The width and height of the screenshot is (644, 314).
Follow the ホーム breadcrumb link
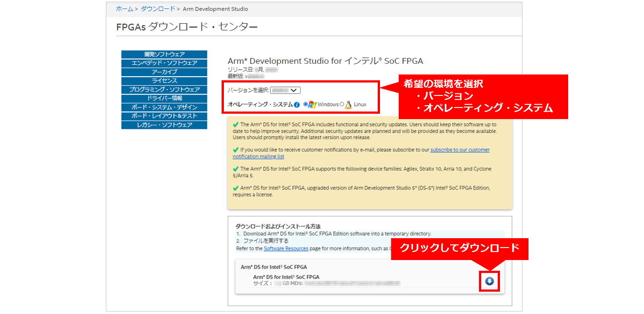pos(124,9)
